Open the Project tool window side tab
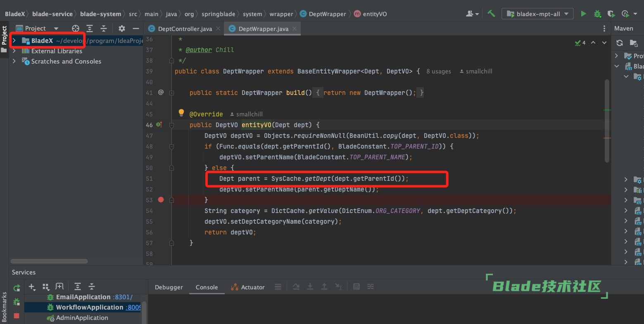644x324 pixels. tap(4, 39)
